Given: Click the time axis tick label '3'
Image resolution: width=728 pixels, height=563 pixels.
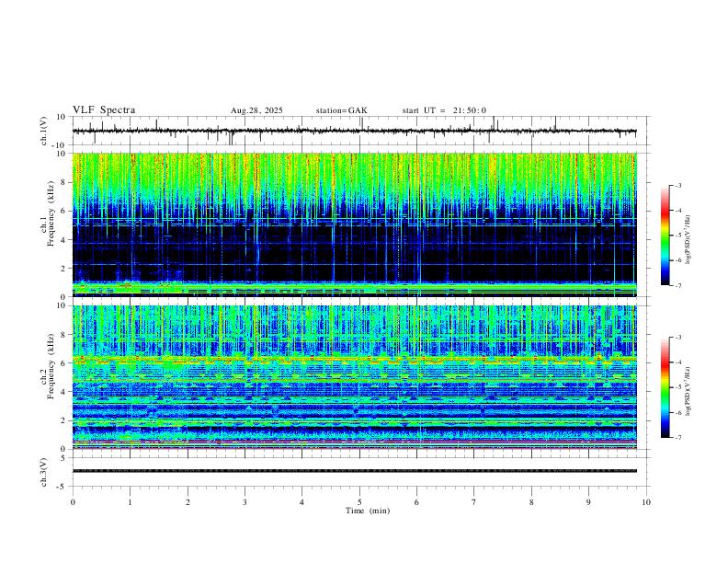Looking at the screenshot, I should 245,502.
